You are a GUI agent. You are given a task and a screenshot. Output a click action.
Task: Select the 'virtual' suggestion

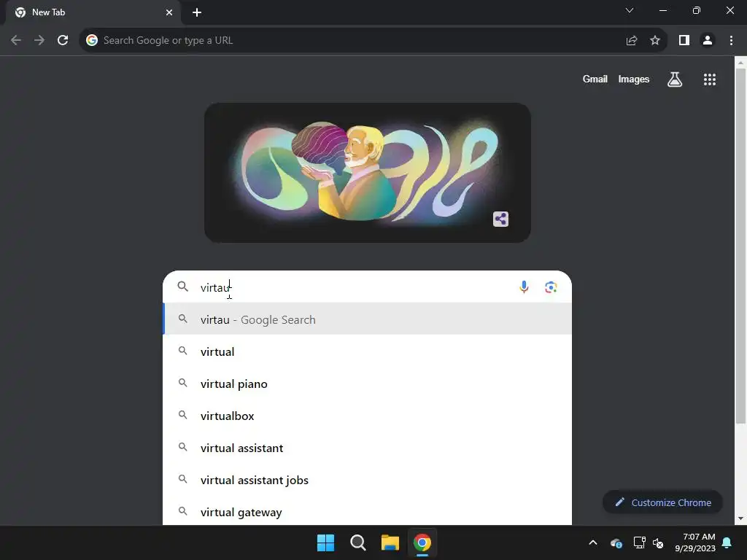click(x=368, y=351)
